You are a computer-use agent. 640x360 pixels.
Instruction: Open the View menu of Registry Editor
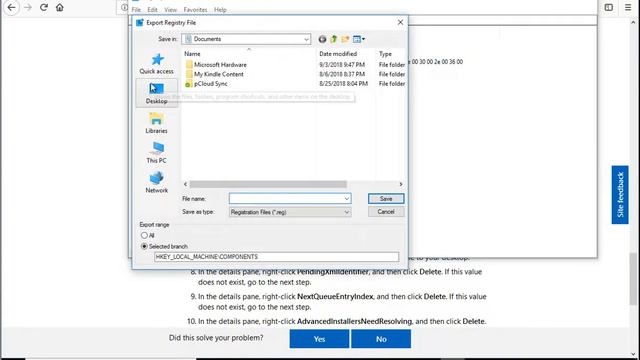pos(171,9)
